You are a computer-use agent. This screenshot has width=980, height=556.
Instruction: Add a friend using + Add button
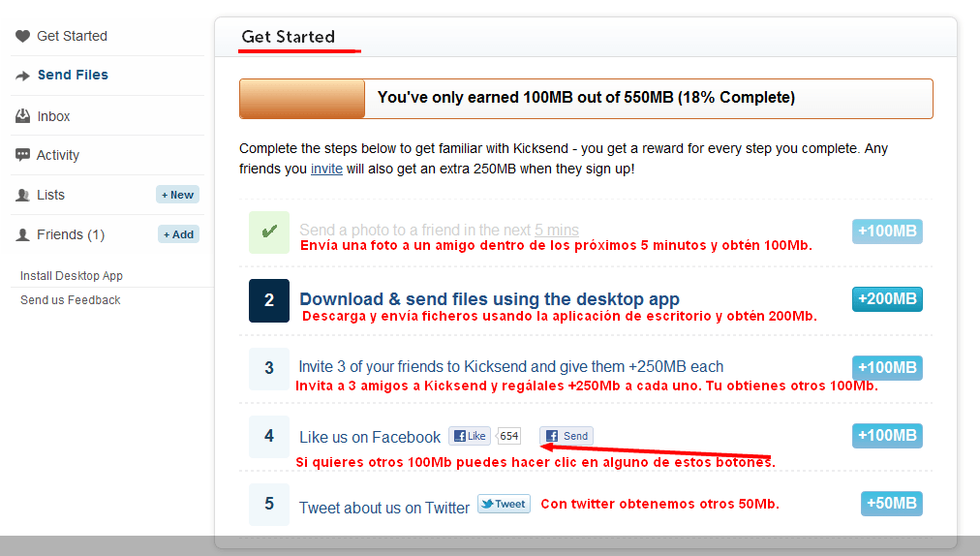[178, 234]
